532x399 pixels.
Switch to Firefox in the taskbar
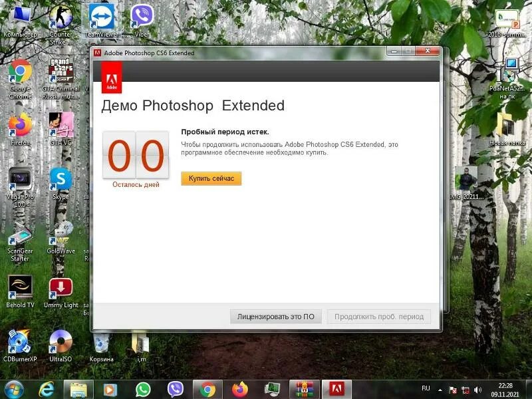(x=240, y=390)
